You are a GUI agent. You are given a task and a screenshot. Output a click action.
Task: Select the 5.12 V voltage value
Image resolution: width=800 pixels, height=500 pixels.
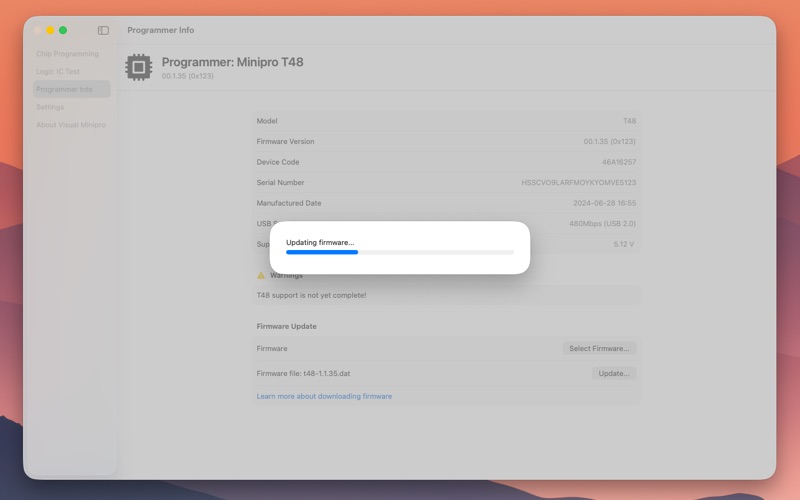pyautogui.click(x=623, y=244)
